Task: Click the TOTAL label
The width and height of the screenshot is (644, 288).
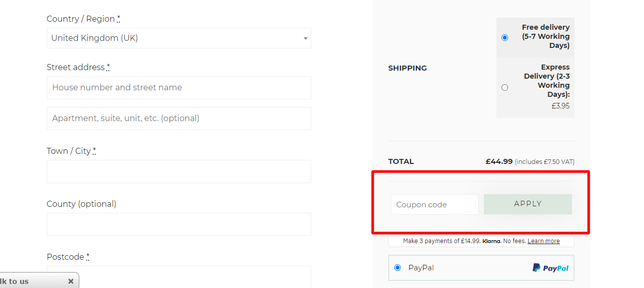Action: coord(401,161)
